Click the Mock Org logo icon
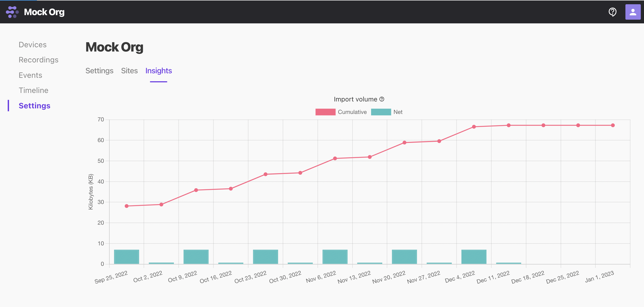Viewport: 644px width, 307px height. coord(12,12)
